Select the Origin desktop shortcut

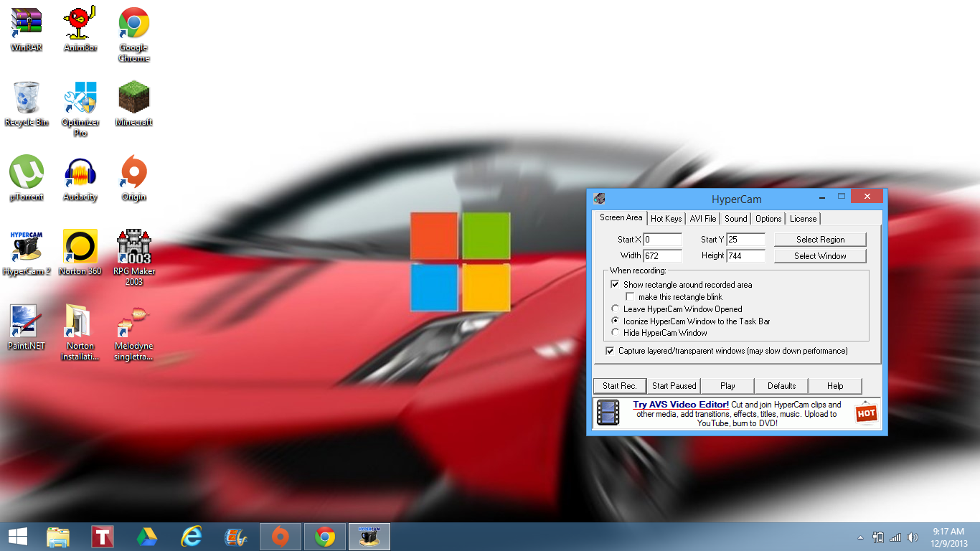pos(134,178)
